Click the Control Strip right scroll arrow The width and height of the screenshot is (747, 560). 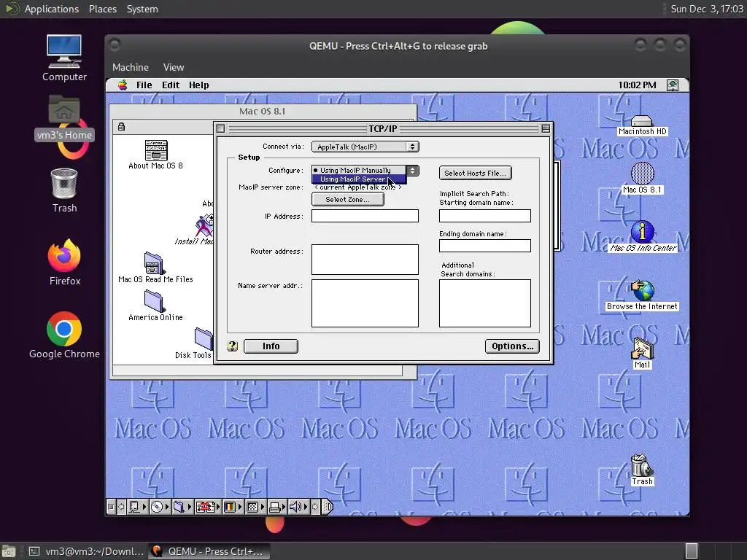click(315, 507)
